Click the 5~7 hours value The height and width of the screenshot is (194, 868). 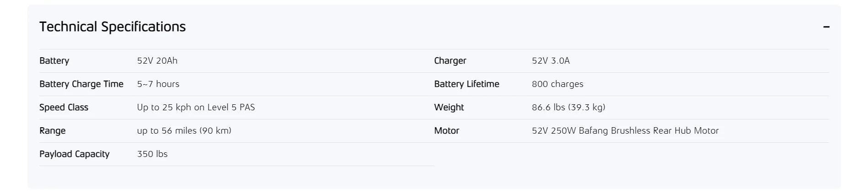click(x=158, y=84)
